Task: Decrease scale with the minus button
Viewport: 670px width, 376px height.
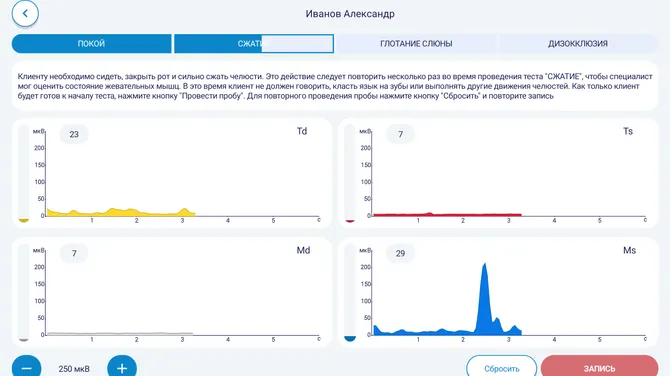Action: pyautogui.click(x=26, y=367)
